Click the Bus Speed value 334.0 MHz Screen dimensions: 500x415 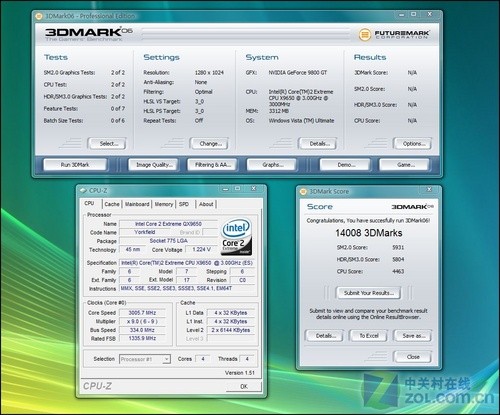[x=142, y=330]
